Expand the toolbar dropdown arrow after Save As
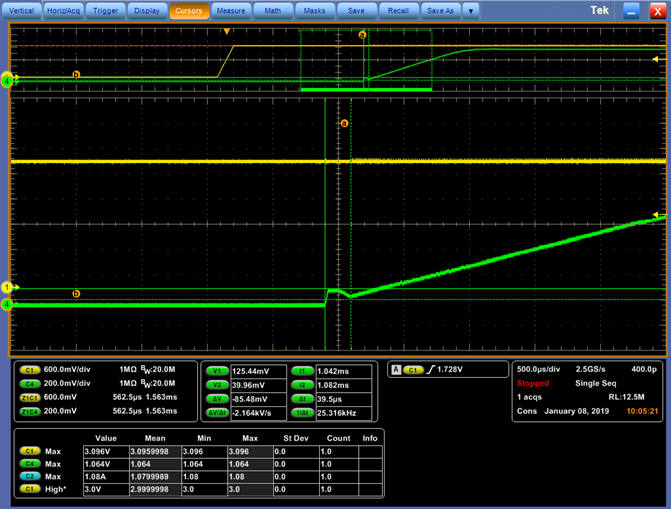This screenshot has width=671, height=509. coord(471,11)
